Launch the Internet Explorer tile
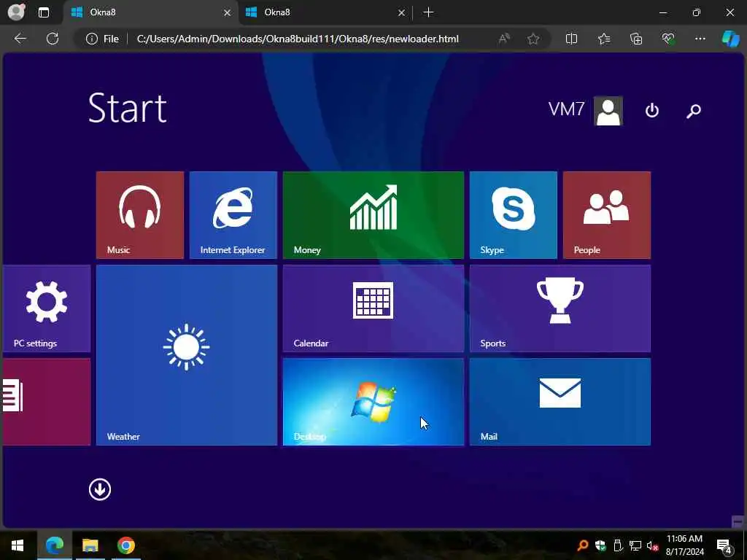This screenshot has width=747, height=560. 233,215
